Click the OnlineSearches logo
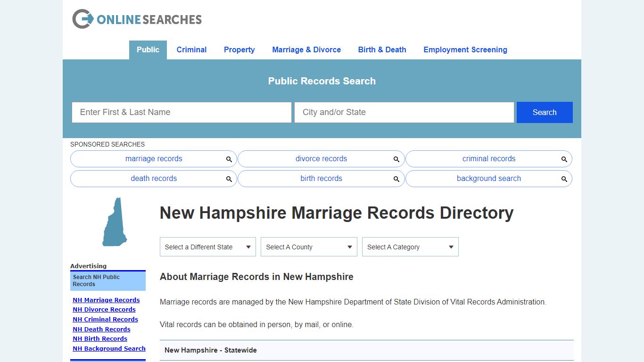 137,19
